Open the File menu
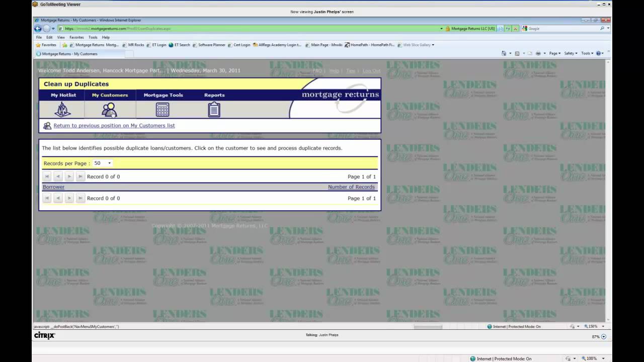 pos(39,37)
